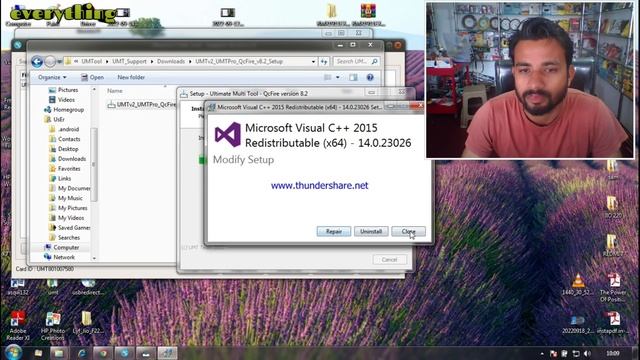Click the Search UM... box in Explorer

pos(357,62)
